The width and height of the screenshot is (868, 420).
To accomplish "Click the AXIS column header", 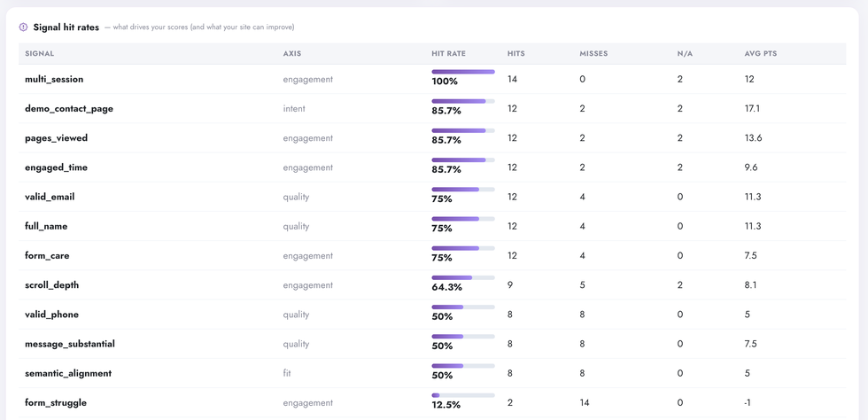I will pyautogui.click(x=292, y=54).
